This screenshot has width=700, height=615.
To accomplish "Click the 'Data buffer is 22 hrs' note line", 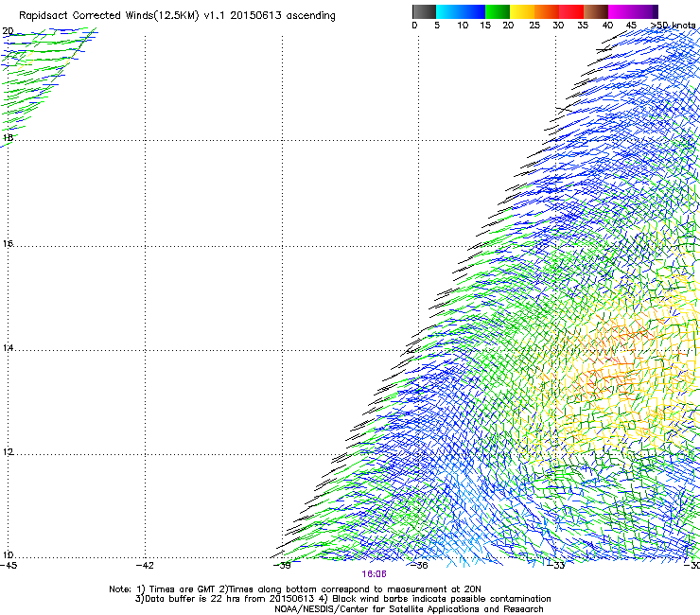I will click(x=342, y=599).
